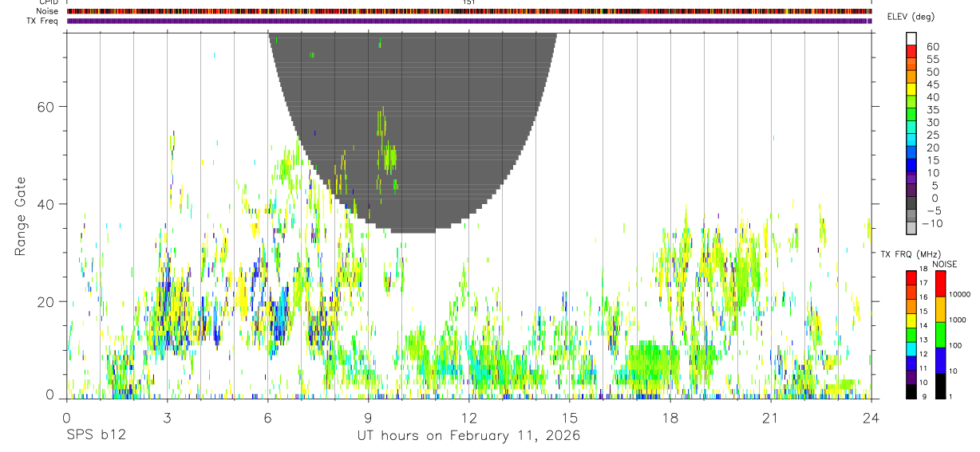Click the x-axis tick label '6'
Screen dimensions: 980x452
(x=268, y=417)
